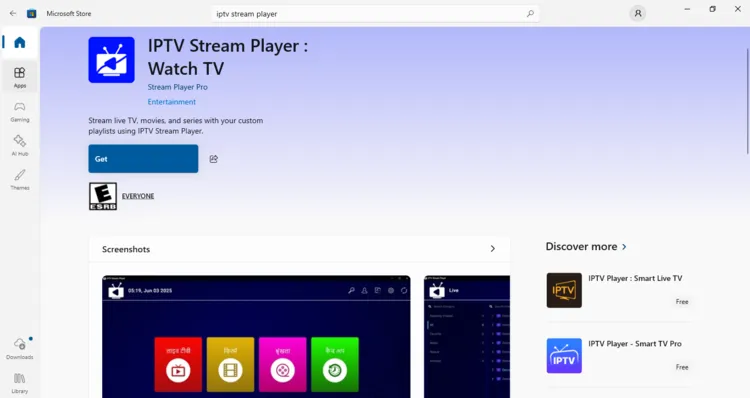
Task: Restore down the Microsoft Store window
Action: [712, 9]
